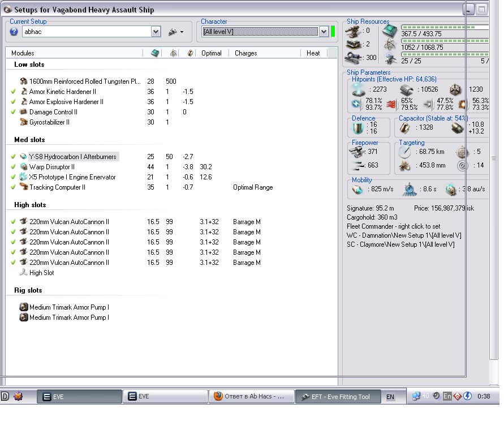Select the empty High Slot row
504x429 pixels.
click(41, 273)
